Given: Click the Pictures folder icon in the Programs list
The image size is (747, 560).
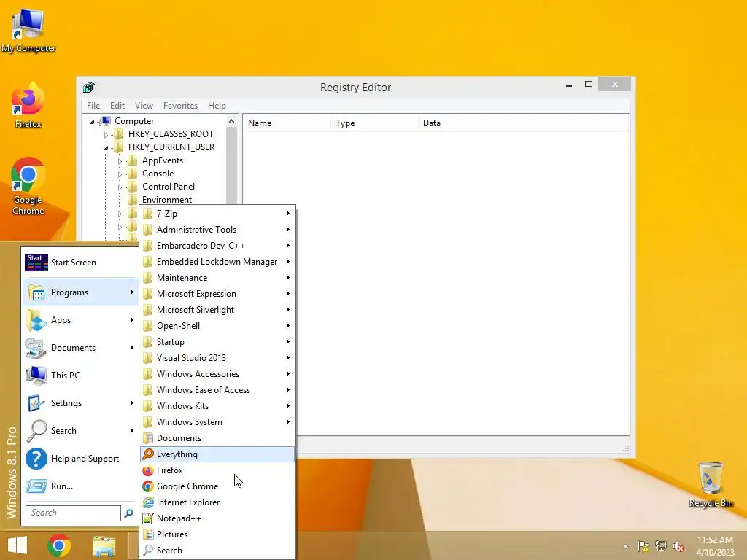Looking at the screenshot, I should (148, 534).
